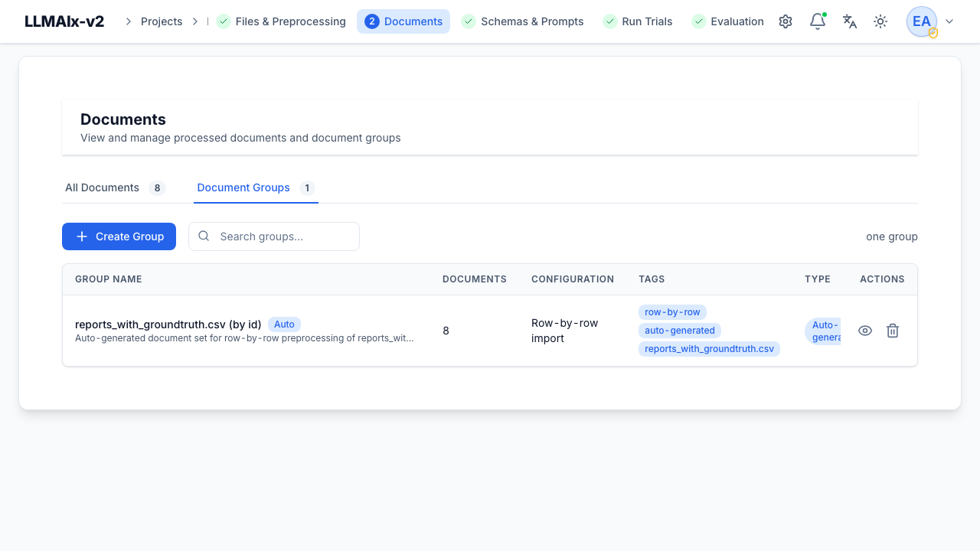
Task: Open the language translation icon
Action: [850, 21]
